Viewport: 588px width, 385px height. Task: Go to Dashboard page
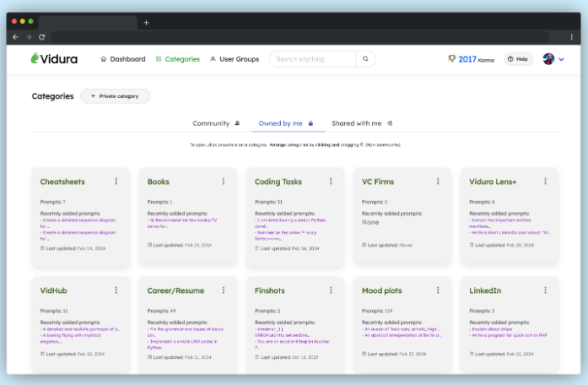[x=123, y=59]
